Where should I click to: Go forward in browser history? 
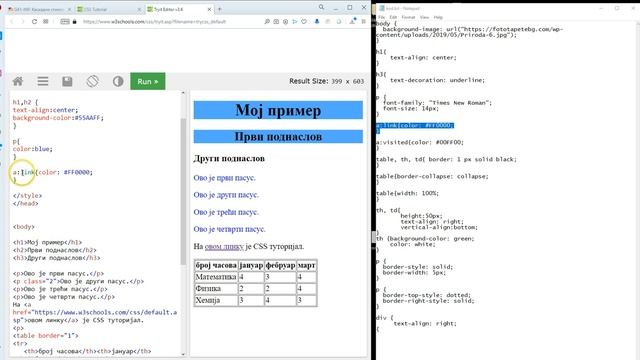tap(22, 22)
